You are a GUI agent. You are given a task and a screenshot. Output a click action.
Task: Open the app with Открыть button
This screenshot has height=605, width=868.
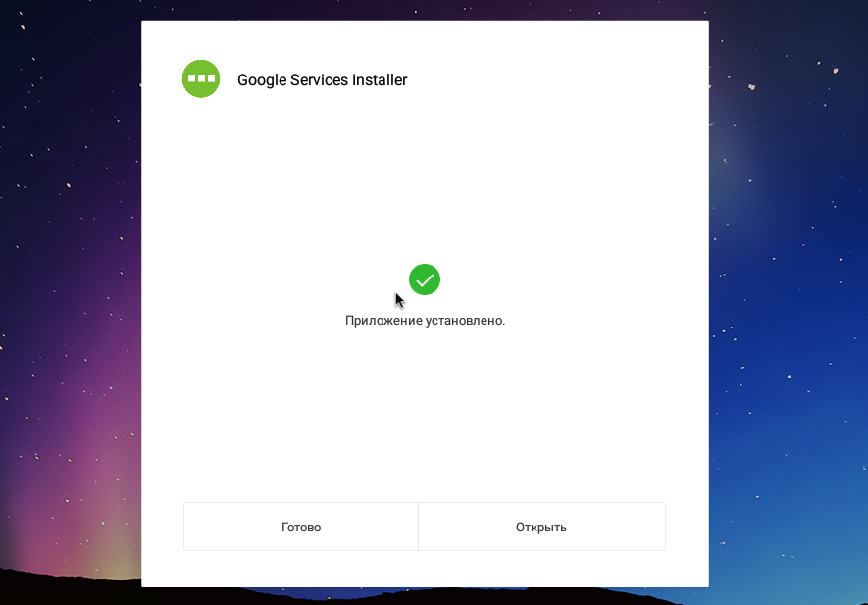(x=541, y=527)
